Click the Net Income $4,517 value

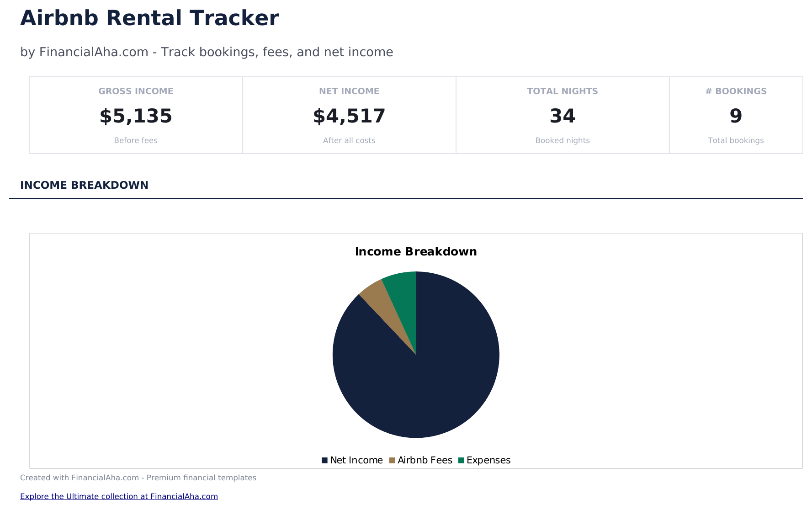pyautogui.click(x=349, y=116)
